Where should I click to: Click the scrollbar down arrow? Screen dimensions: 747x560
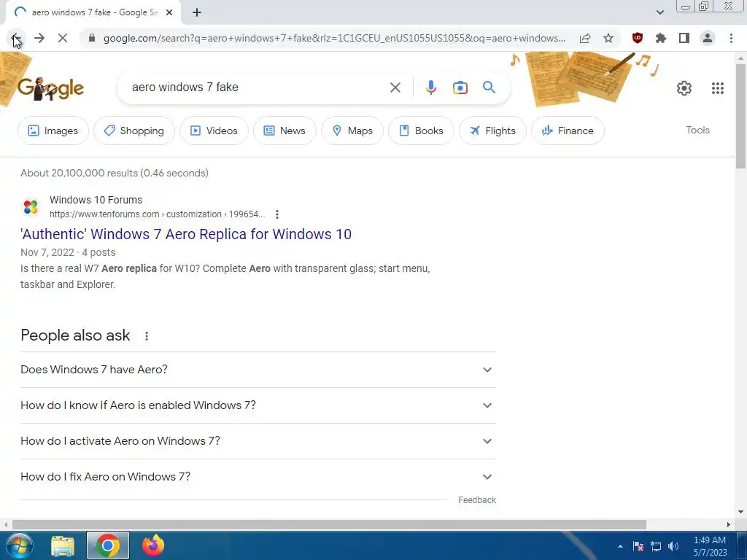pos(740,512)
